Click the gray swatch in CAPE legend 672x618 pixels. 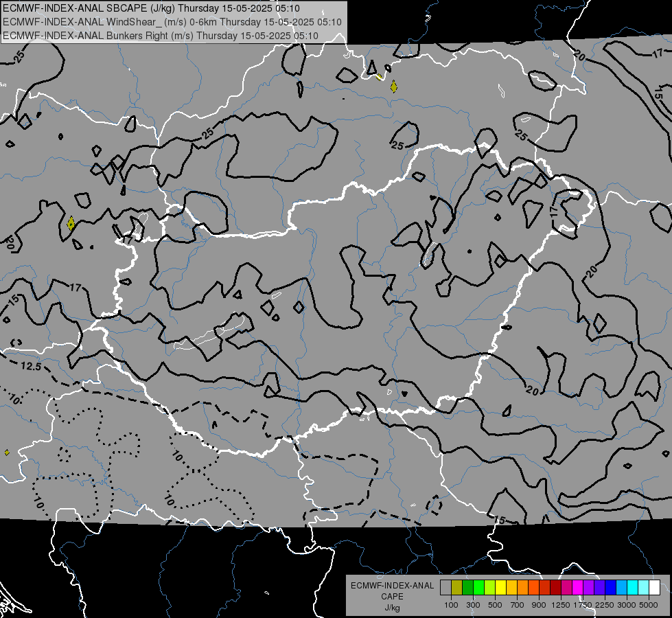coord(445,587)
